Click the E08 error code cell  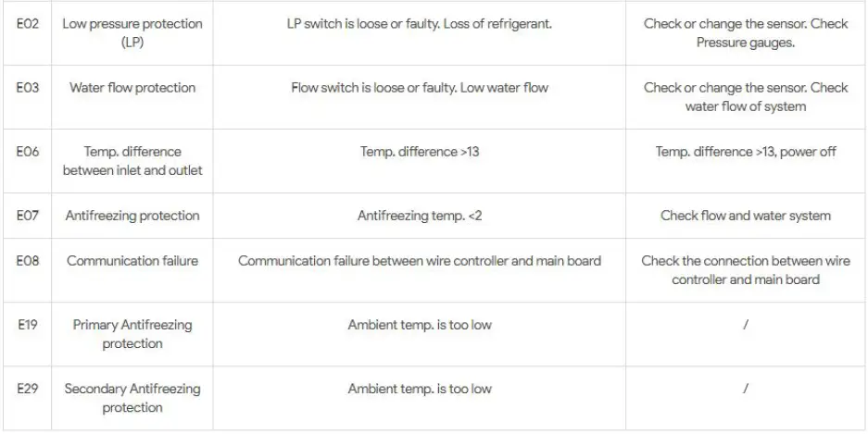tap(27, 261)
